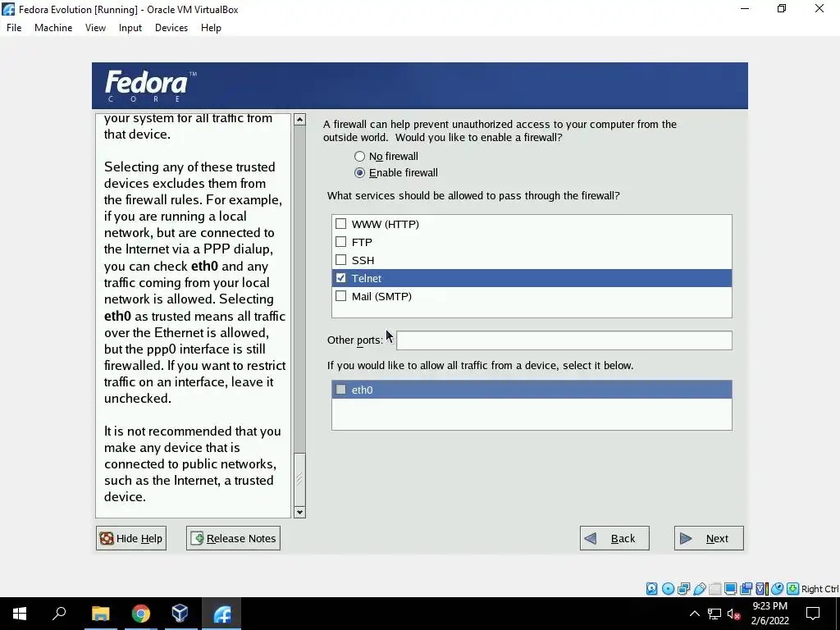Click the help panel scroll down arrow
The width and height of the screenshot is (840, 630).
coord(300,512)
